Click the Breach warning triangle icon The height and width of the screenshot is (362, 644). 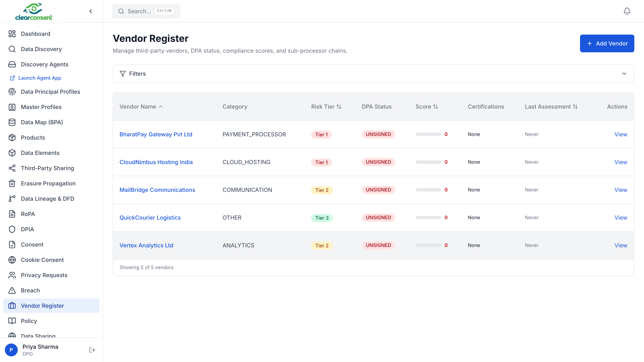pyautogui.click(x=12, y=290)
